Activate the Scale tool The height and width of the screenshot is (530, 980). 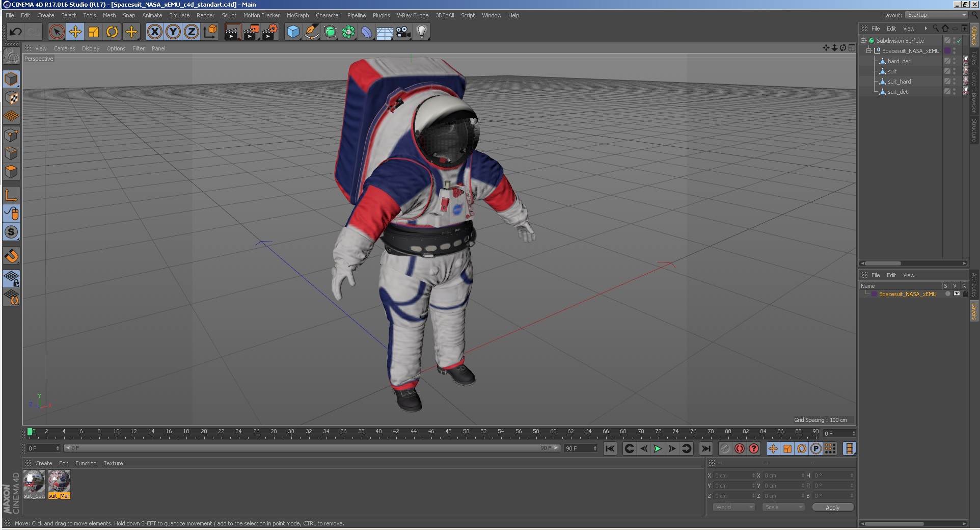point(94,32)
